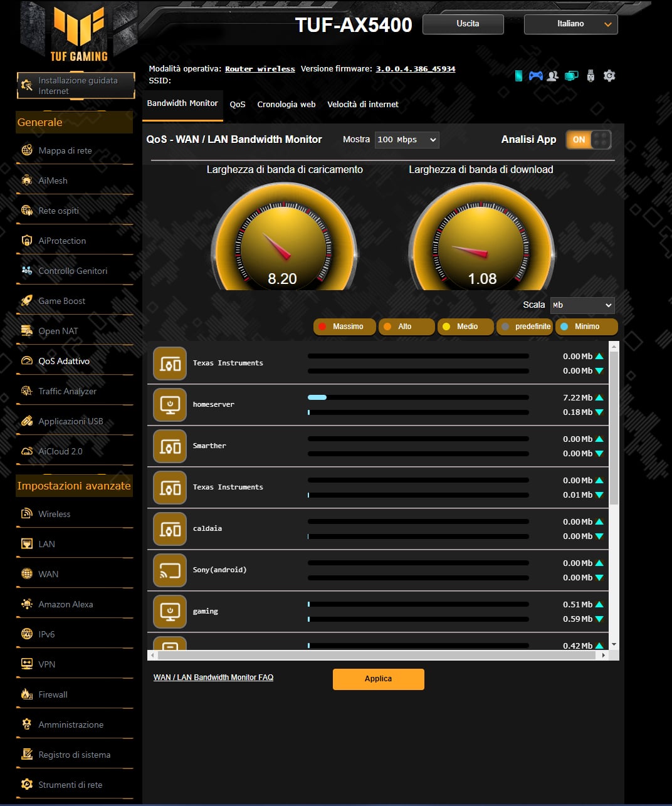672x806 pixels.
Task: Open Controllo Genitori parental controls
Action: tap(75, 271)
